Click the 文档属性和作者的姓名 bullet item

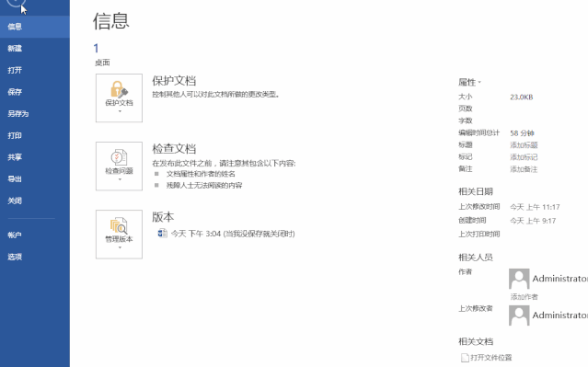(x=201, y=174)
